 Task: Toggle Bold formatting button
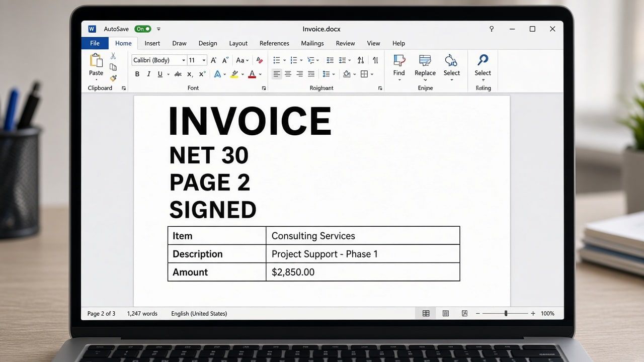[137, 74]
